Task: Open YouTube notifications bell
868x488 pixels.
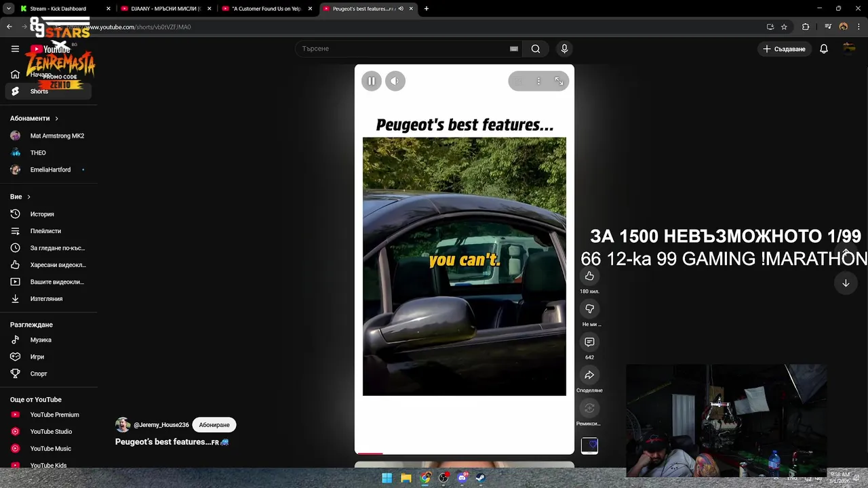Action: pyautogui.click(x=824, y=49)
